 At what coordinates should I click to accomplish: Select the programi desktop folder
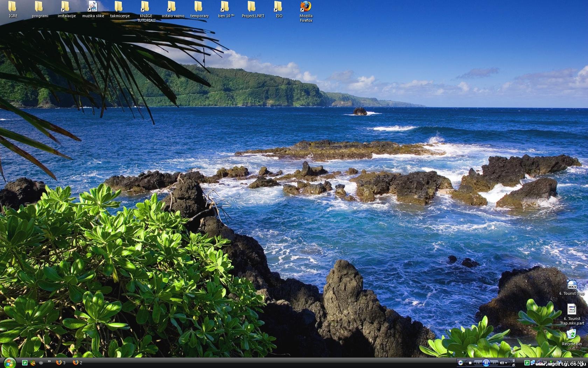tap(40, 9)
